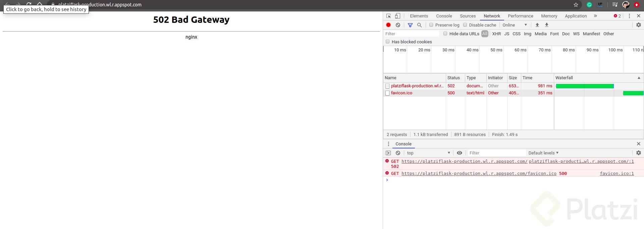
Task: Open the Online throttling dropdown
Action: [515, 25]
